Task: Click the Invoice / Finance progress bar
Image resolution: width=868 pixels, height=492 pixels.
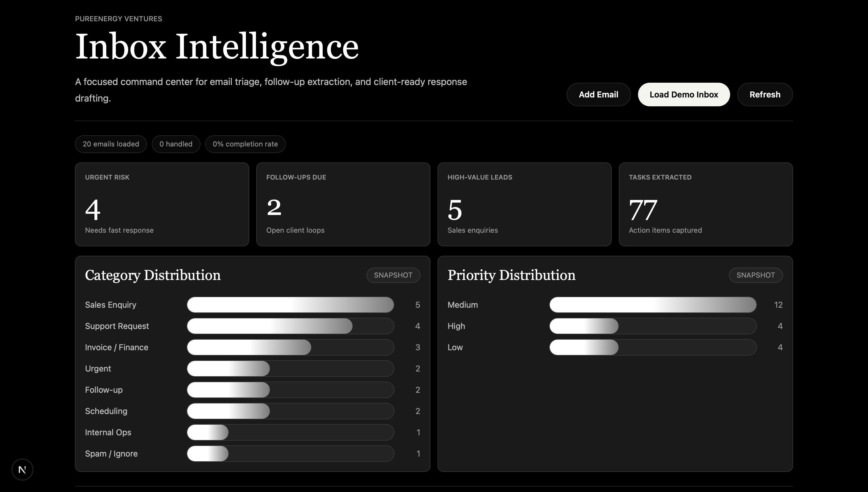Action: pyautogui.click(x=291, y=347)
